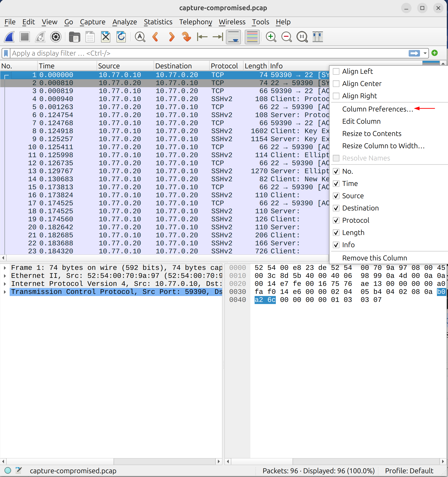This screenshot has height=477, width=448.
Task: Go to the first packet icon
Action: click(x=202, y=37)
